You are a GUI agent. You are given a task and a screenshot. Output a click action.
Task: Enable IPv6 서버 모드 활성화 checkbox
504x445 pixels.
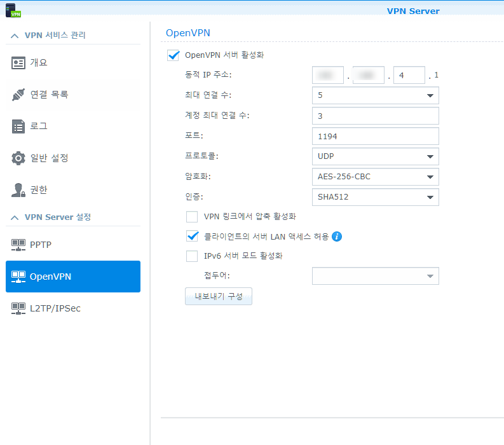pyautogui.click(x=192, y=256)
